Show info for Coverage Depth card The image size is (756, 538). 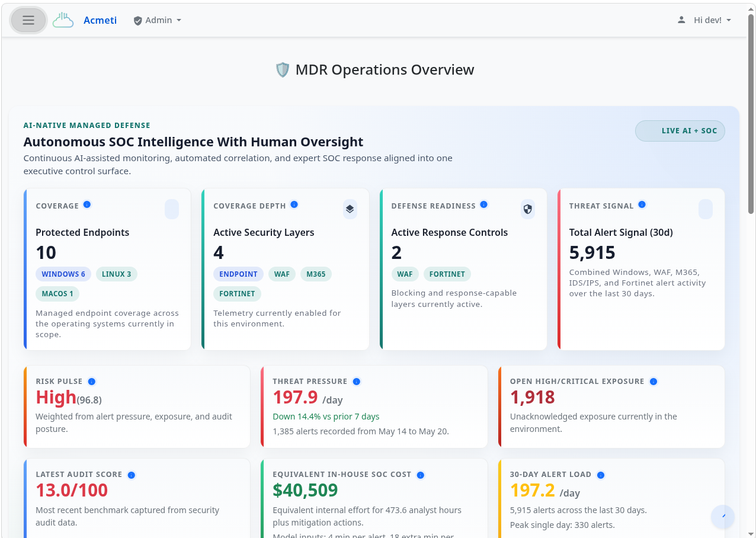pyautogui.click(x=294, y=204)
